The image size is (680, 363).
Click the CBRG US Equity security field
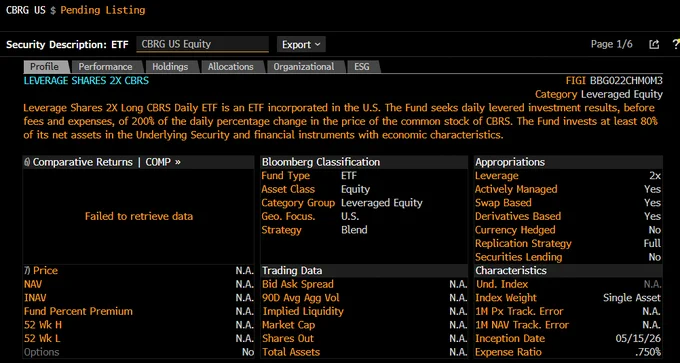pos(203,44)
